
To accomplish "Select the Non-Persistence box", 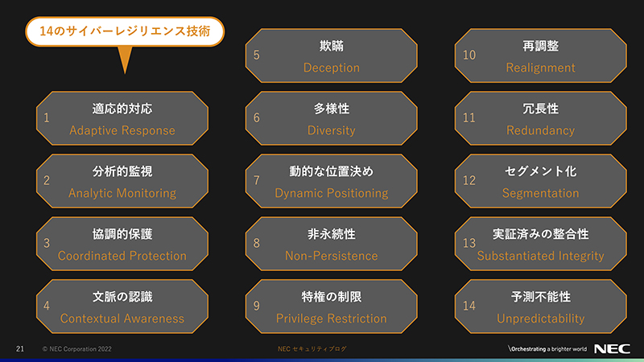I will coord(331,245).
